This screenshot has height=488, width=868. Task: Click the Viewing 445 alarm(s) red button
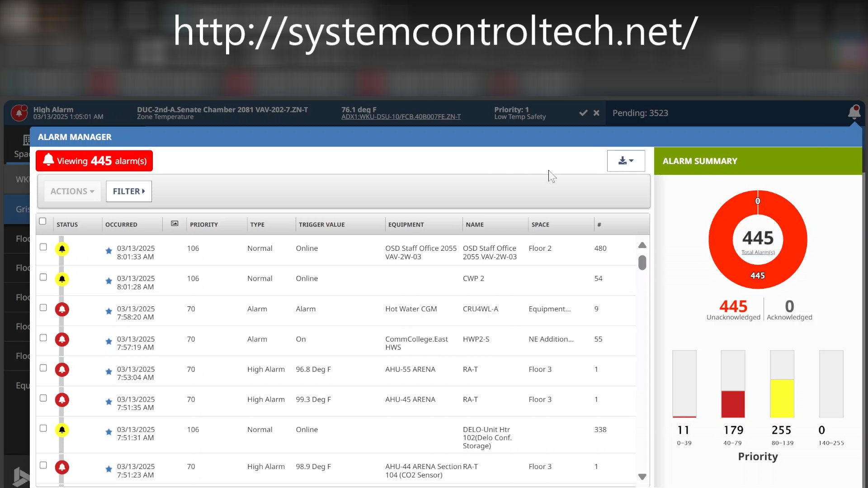[x=94, y=160]
